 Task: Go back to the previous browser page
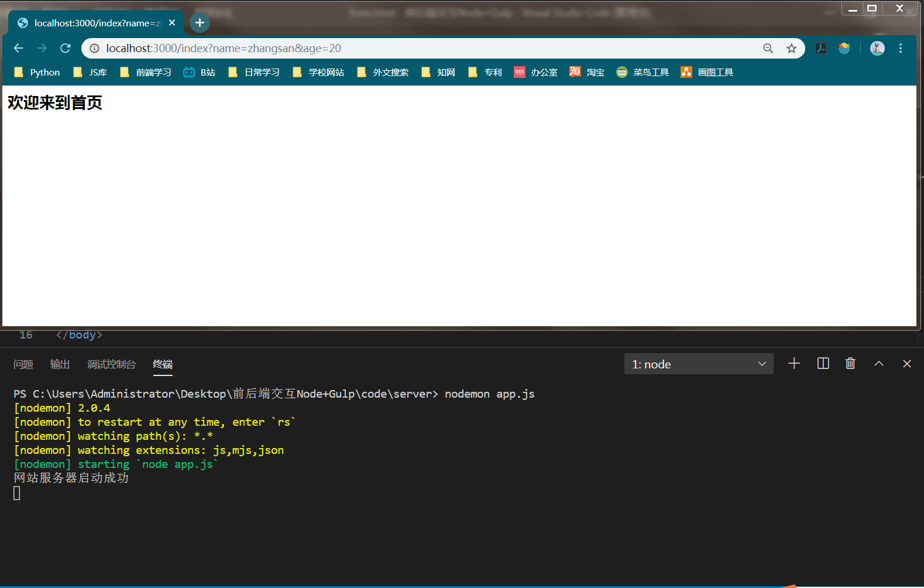pyautogui.click(x=18, y=49)
